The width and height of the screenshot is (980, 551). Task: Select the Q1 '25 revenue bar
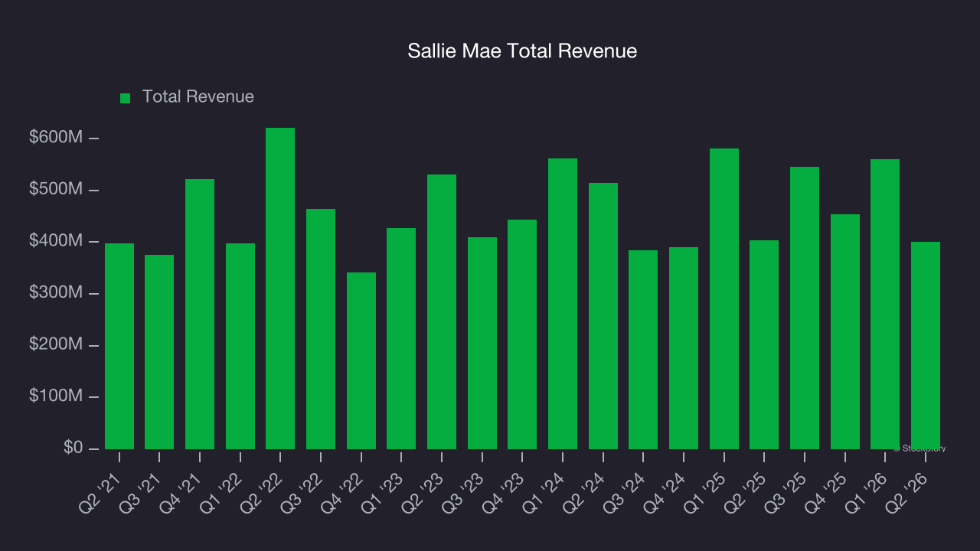tap(724, 298)
